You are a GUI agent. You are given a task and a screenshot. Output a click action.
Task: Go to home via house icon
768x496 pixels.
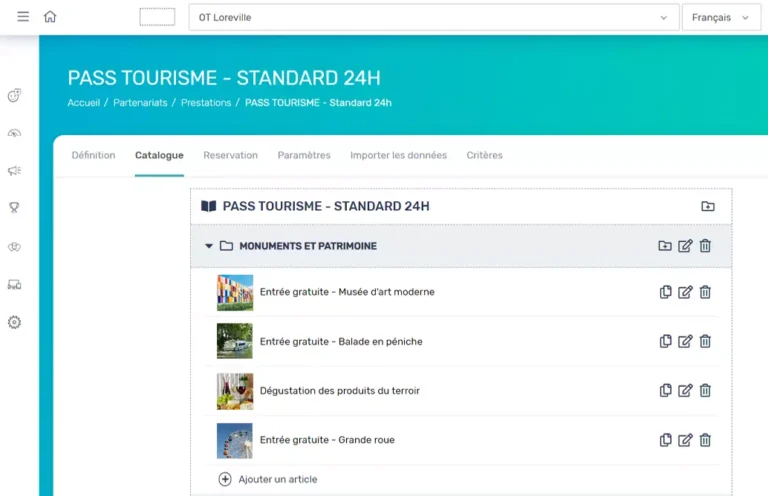(50, 17)
